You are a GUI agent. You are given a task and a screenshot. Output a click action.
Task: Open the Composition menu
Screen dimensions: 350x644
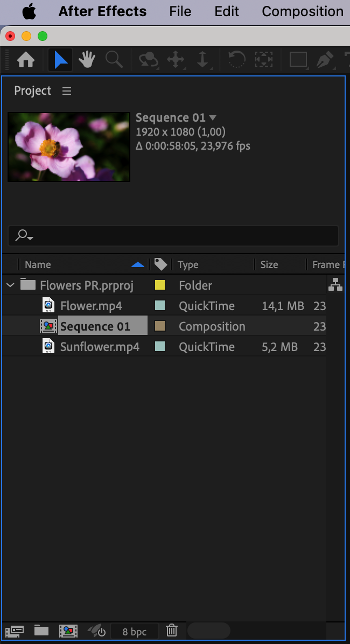(x=303, y=11)
